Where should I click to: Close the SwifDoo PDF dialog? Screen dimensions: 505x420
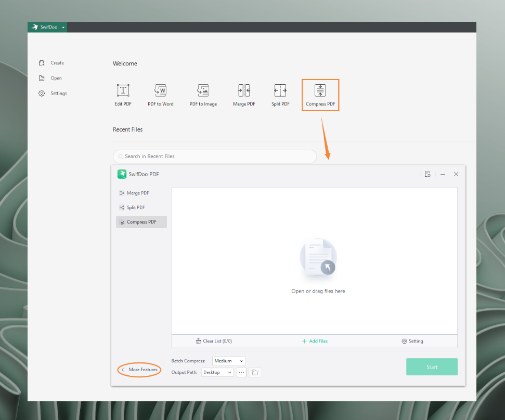point(456,174)
